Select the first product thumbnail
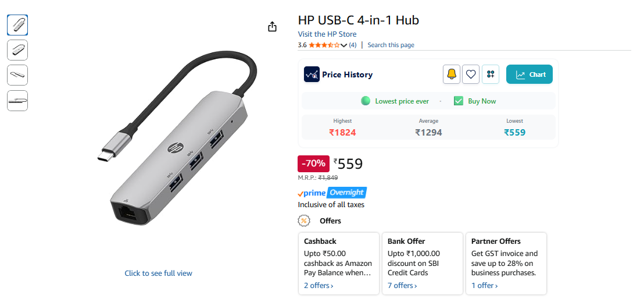The height and width of the screenshot is (302, 644). click(17, 25)
